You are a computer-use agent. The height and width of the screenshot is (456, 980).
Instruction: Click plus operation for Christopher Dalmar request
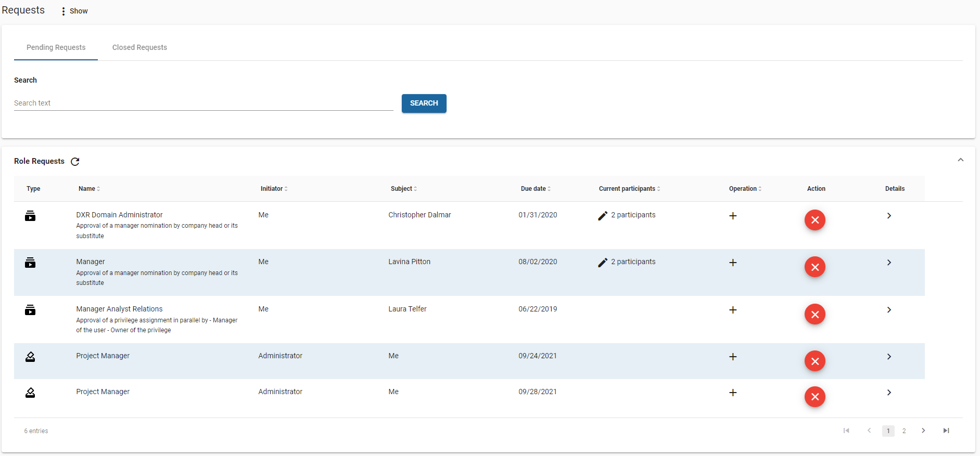pyautogui.click(x=733, y=216)
